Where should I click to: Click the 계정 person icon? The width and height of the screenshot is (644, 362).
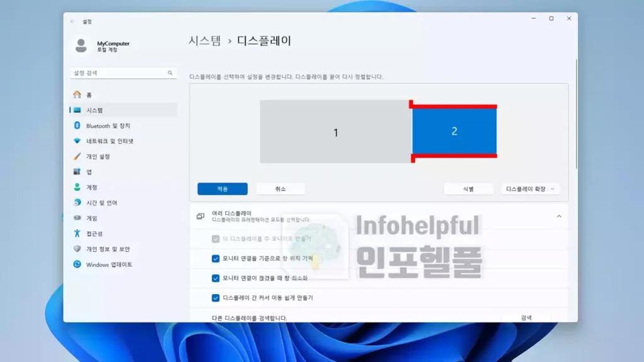(x=77, y=187)
